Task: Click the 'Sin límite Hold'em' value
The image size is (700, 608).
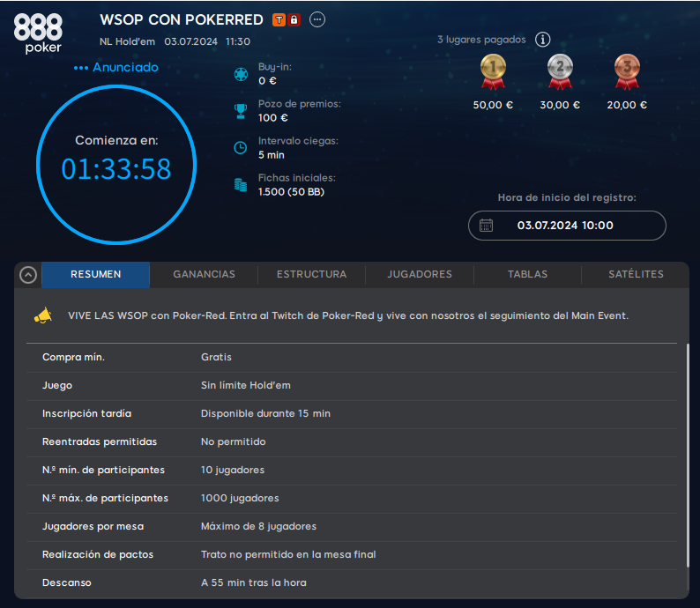Action: 246,385
